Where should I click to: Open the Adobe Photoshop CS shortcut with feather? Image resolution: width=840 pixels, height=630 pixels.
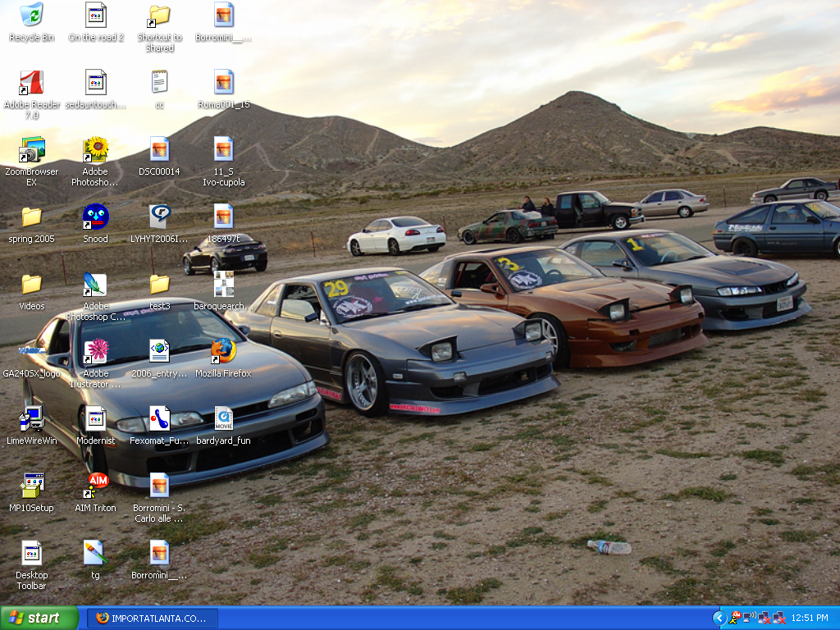(95, 285)
